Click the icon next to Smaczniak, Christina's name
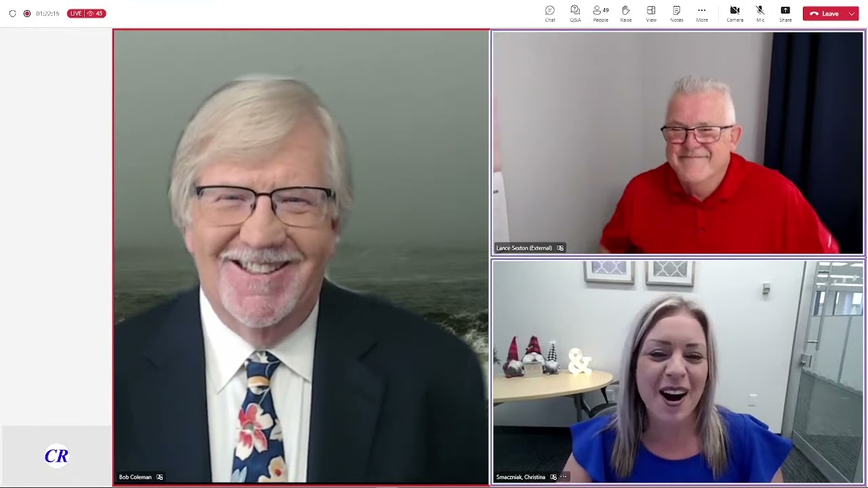This screenshot has width=868, height=488. point(553,477)
